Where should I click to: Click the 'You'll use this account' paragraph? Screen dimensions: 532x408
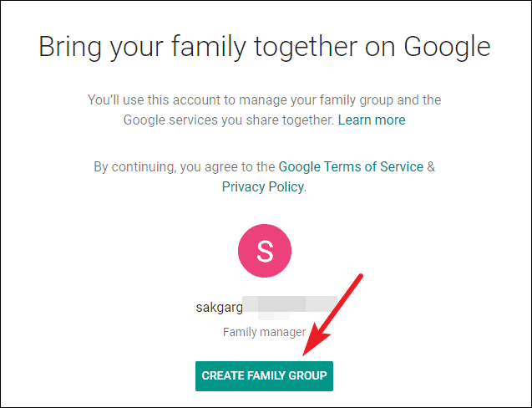(x=264, y=110)
